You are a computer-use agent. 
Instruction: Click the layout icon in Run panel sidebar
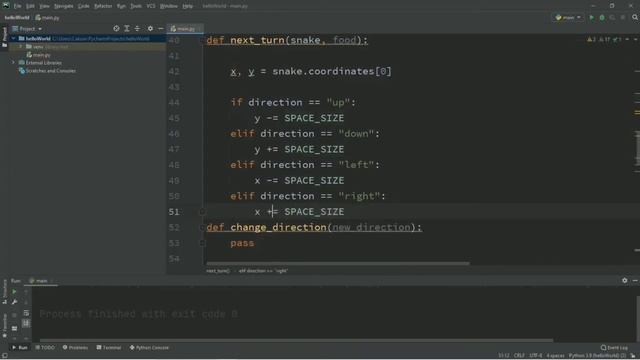coord(14,328)
